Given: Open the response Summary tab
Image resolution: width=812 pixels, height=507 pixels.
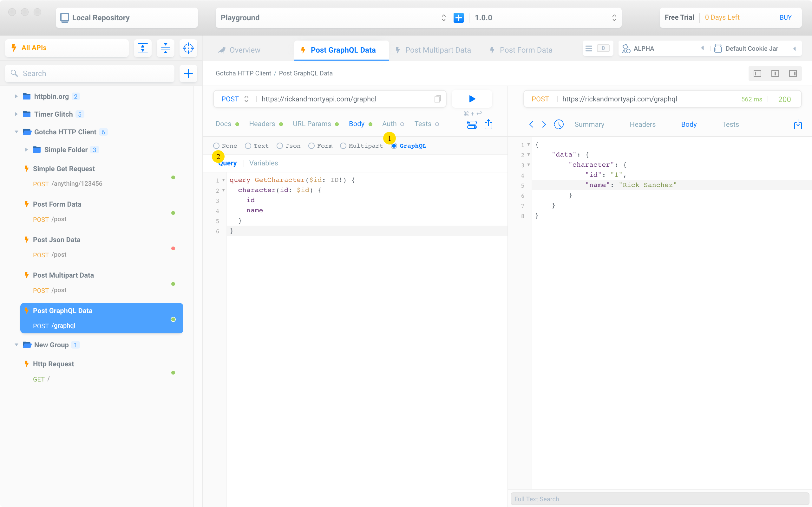Looking at the screenshot, I should tap(589, 125).
